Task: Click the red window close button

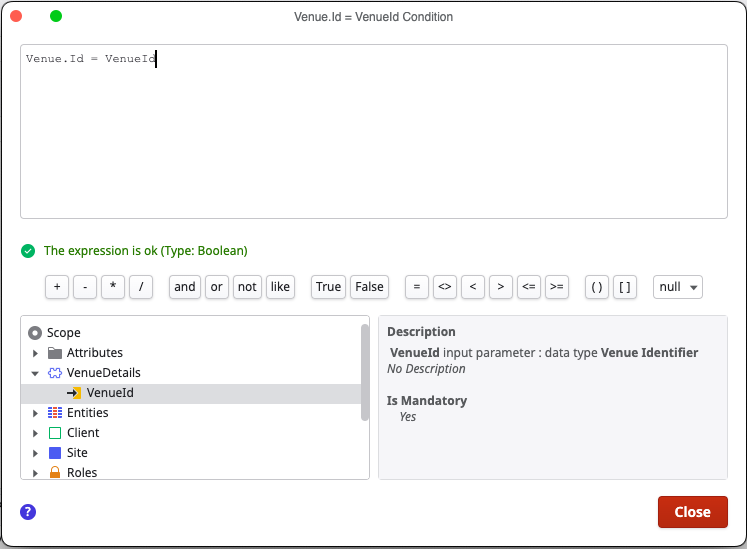Action: point(16,16)
